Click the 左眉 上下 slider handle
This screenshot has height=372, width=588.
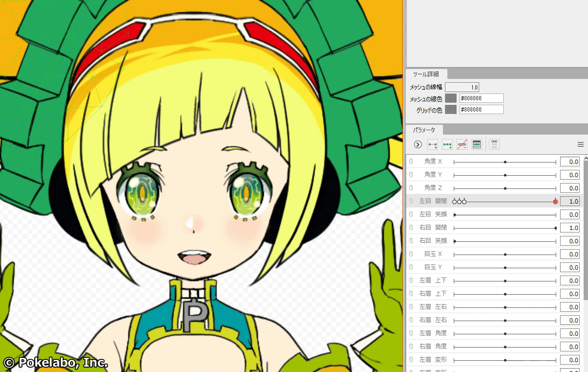pos(505,280)
